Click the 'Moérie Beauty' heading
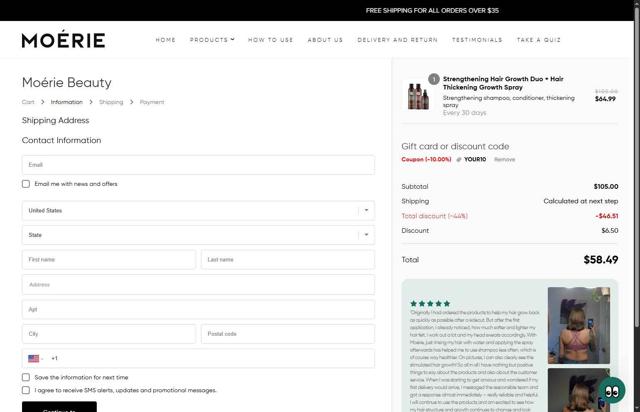 (x=67, y=82)
